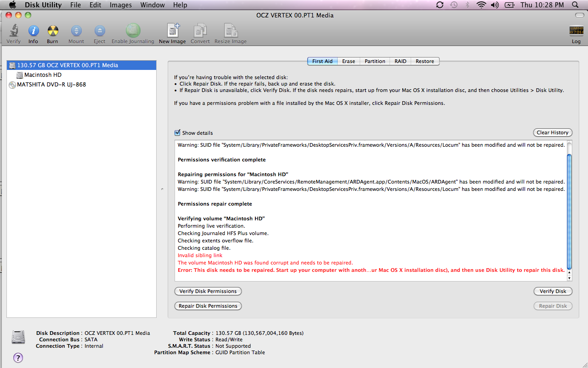Click the Resize Image toolbar icon

point(231,31)
